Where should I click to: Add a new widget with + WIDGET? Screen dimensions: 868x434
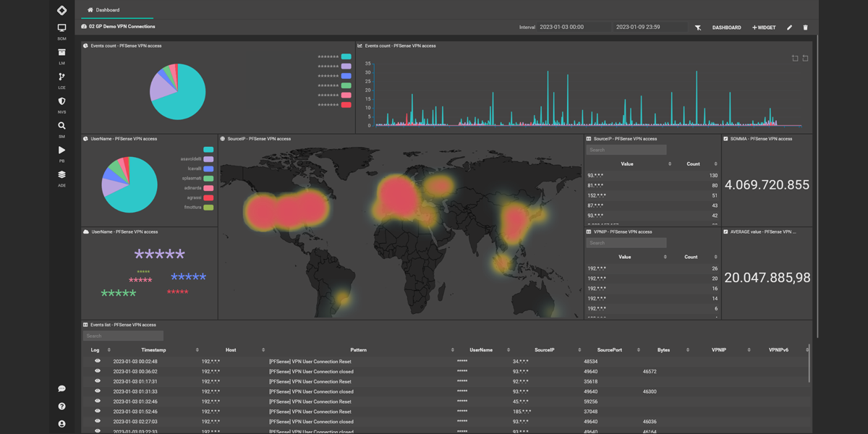pyautogui.click(x=764, y=27)
